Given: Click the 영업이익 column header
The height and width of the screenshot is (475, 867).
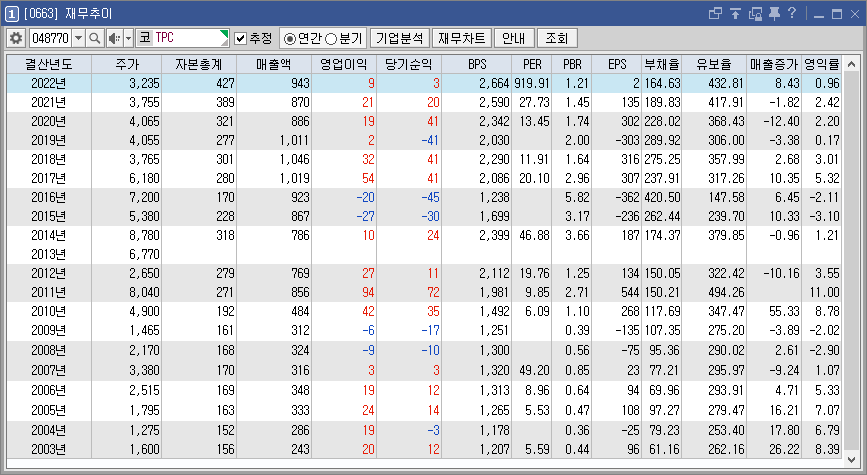Looking at the screenshot, I should [x=344, y=64].
